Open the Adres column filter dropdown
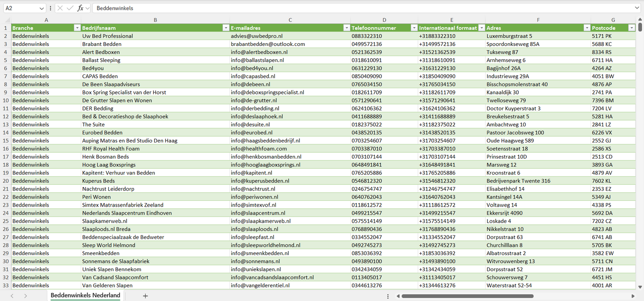This screenshot has height=301, width=644. 587,28
